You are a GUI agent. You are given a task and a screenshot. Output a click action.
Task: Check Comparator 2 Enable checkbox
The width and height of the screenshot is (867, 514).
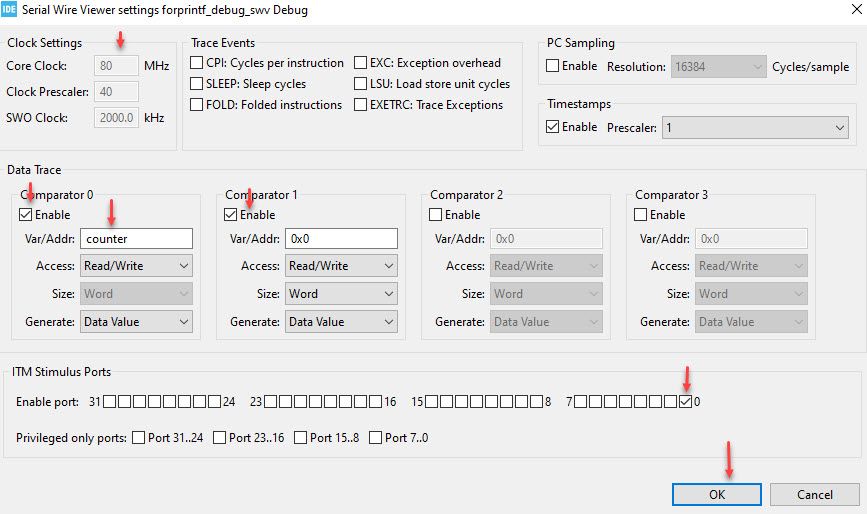tap(436, 214)
